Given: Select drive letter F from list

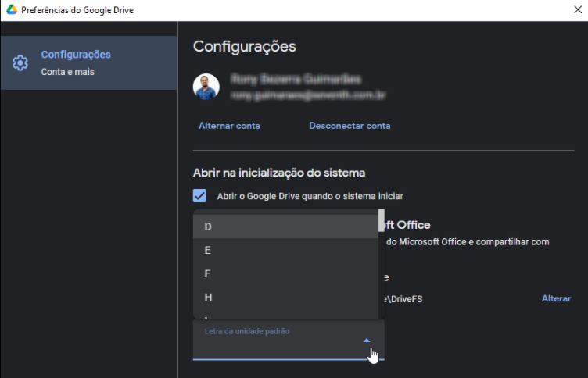Looking at the screenshot, I should coord(285,273).
